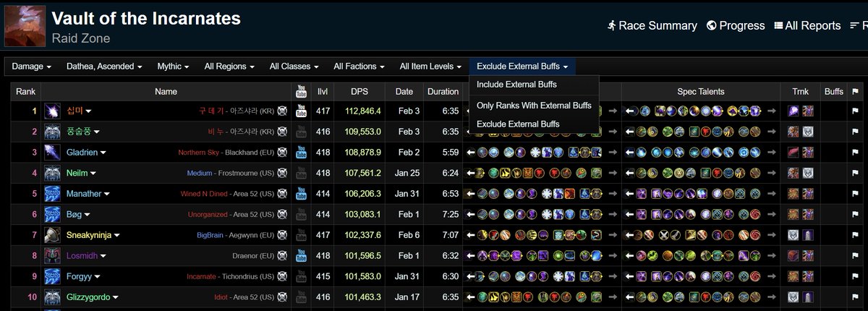Click spec talents left arrow in Manather's row

click(629, 194)
